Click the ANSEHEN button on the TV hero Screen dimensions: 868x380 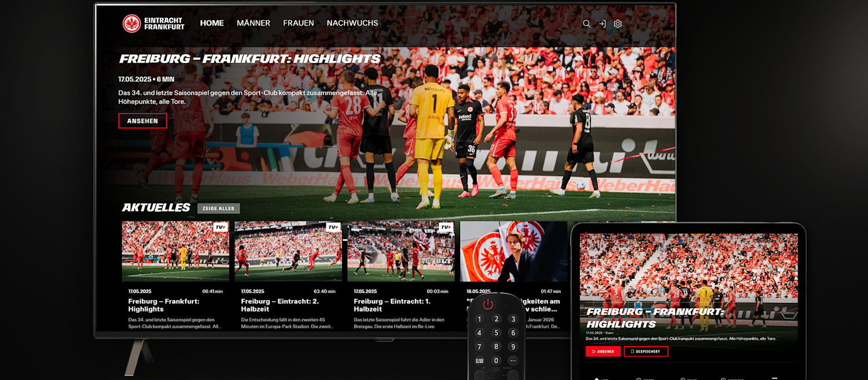tap(142, 121)
